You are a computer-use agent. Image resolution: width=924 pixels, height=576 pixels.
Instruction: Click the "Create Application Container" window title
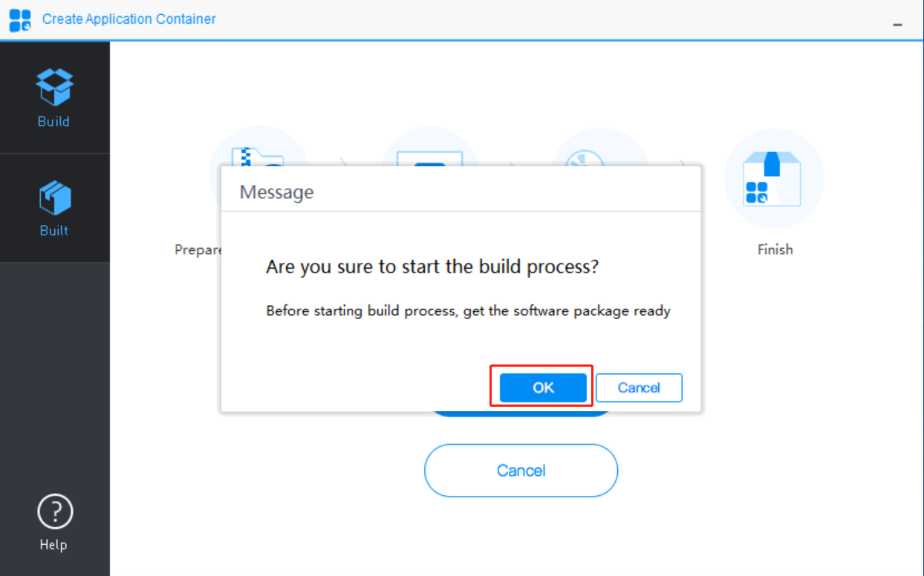pyautogui.click(x=129, y=19)
